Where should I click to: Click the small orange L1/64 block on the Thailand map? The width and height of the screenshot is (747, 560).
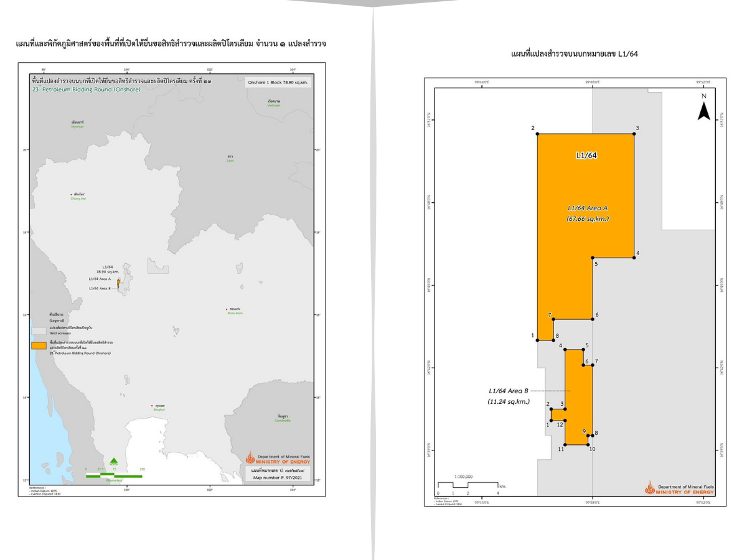[118, 282]
